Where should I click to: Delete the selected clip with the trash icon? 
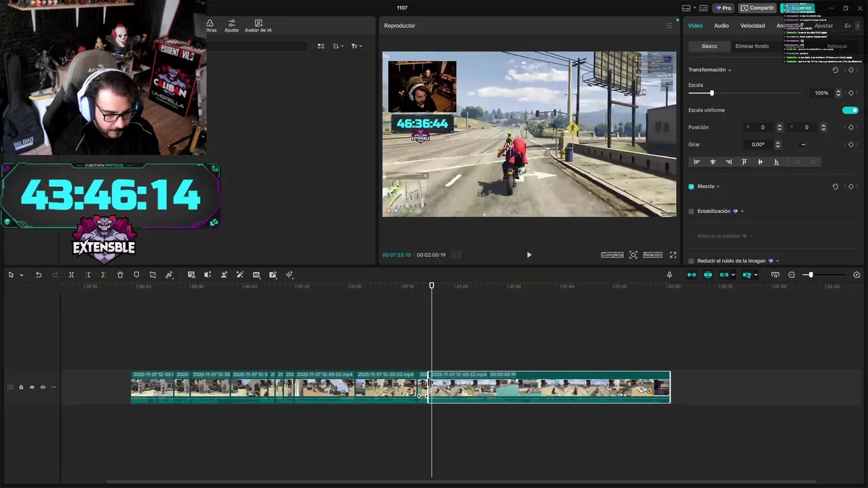tap(120, 274)
